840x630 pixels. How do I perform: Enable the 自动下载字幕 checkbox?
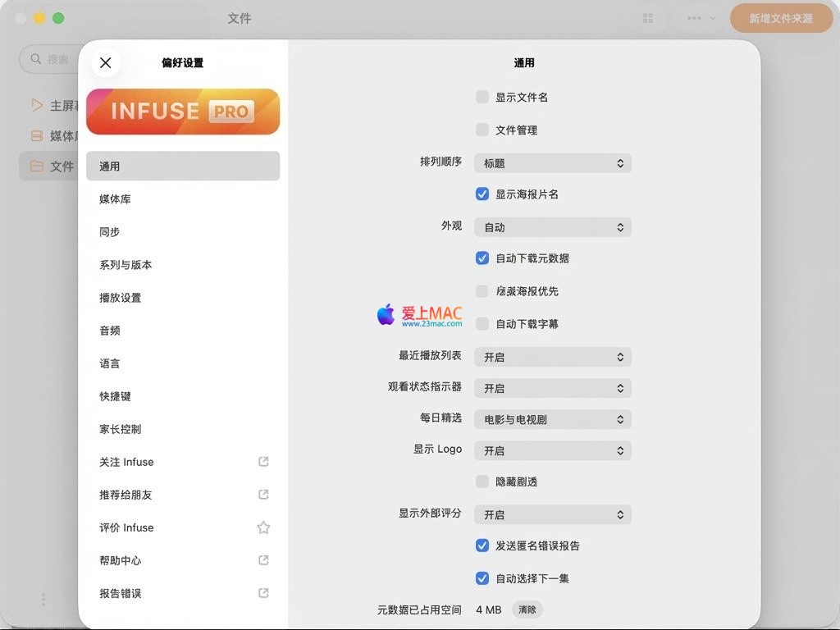(x=482, y=323)
